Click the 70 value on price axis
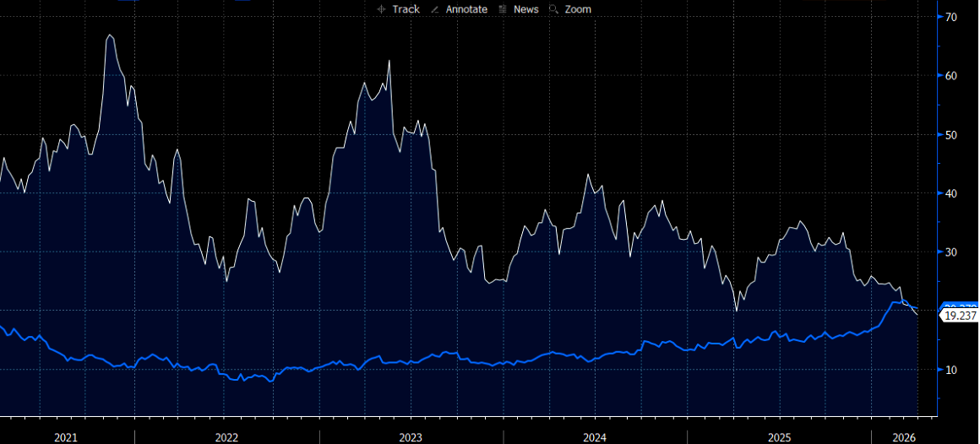This screenshot has width=980, height=444. [951, 17]
